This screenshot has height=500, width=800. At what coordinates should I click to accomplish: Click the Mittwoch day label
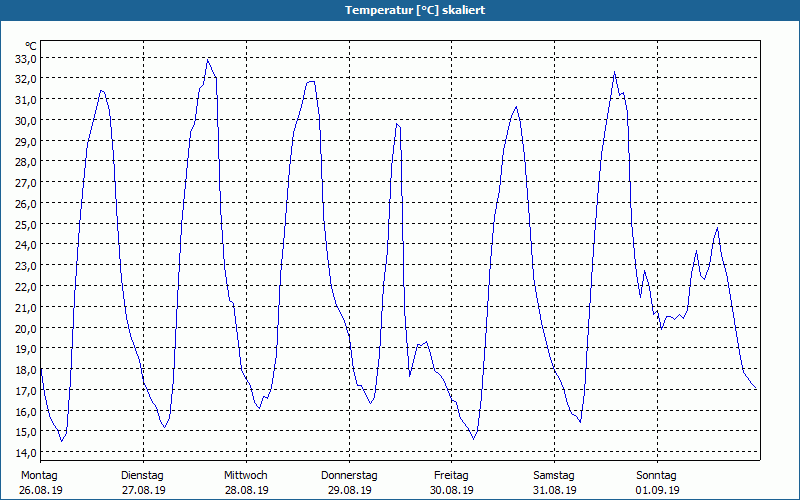(x=246, y=476)
